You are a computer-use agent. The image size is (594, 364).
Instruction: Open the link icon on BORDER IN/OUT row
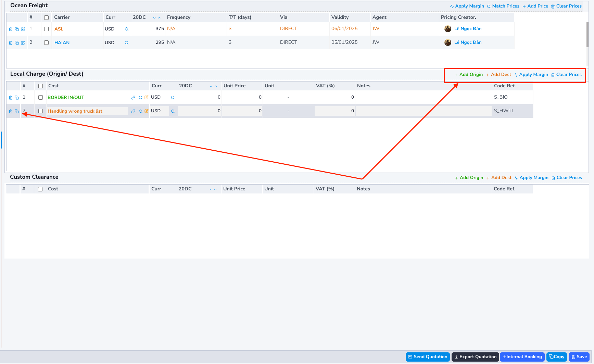click(x=133, y=97)
